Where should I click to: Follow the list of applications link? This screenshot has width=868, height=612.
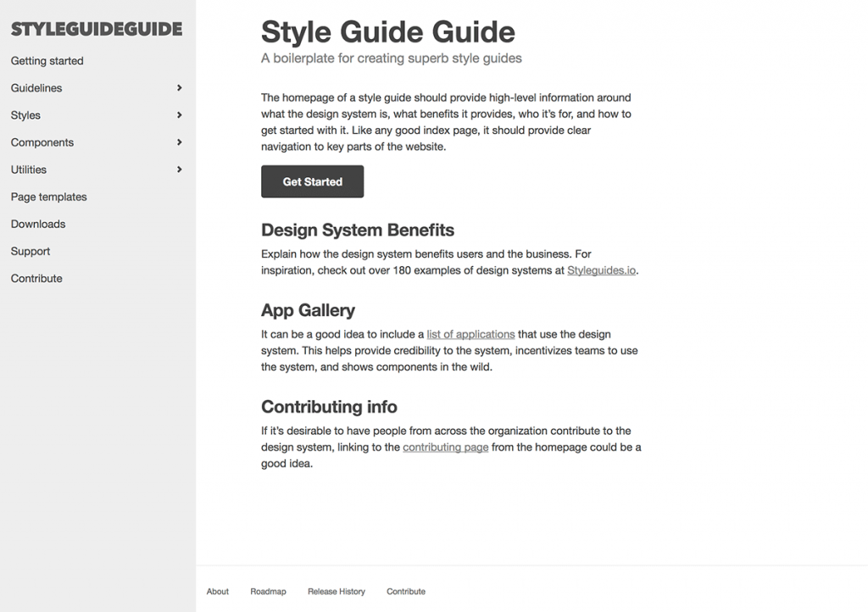tap(470, 334)
